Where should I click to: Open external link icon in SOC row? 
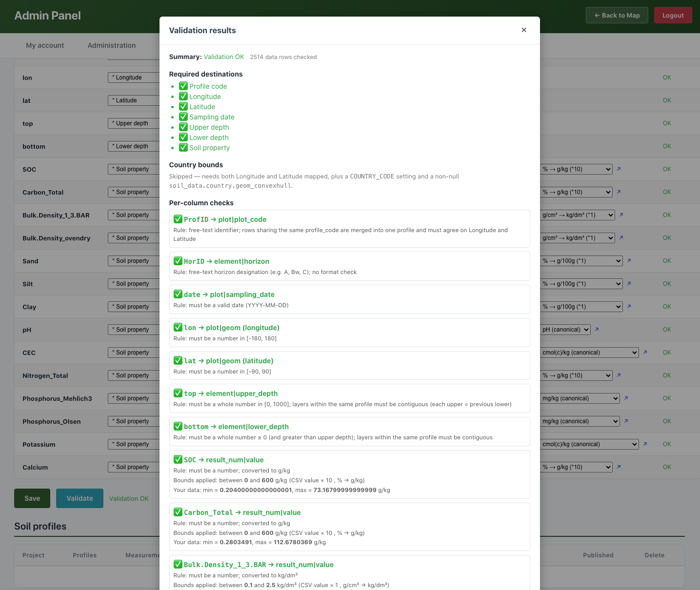[619, 169]
